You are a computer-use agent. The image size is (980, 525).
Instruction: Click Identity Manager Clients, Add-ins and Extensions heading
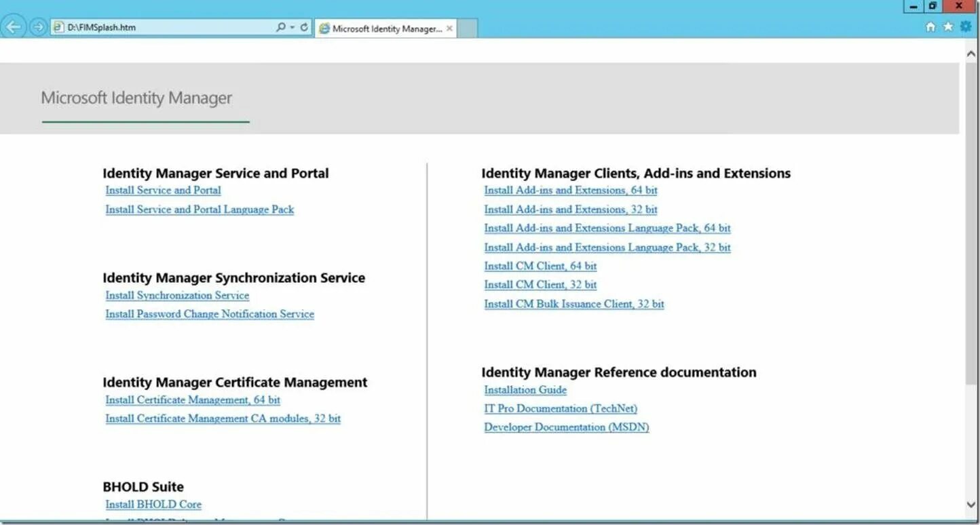coord(636,174)
